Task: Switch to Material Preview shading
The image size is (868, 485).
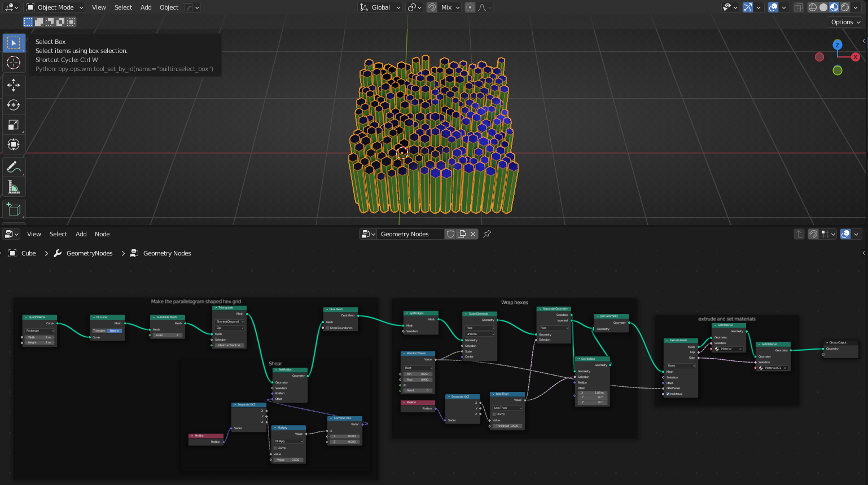Action: 834,7
